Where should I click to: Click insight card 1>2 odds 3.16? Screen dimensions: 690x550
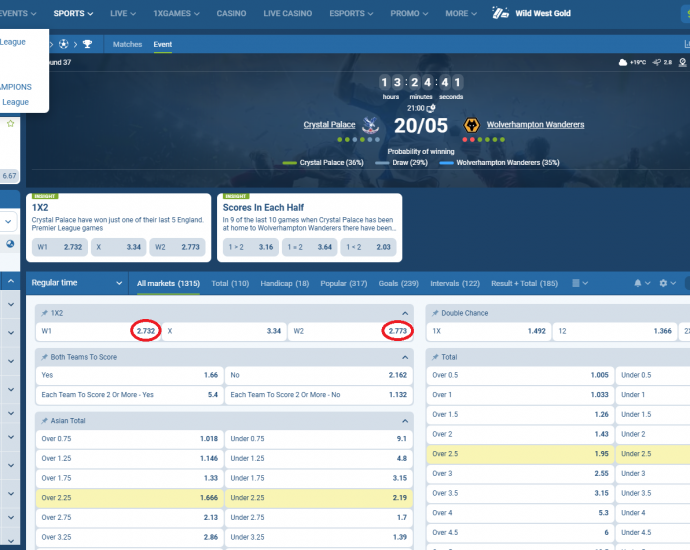(x=251, y=247)
